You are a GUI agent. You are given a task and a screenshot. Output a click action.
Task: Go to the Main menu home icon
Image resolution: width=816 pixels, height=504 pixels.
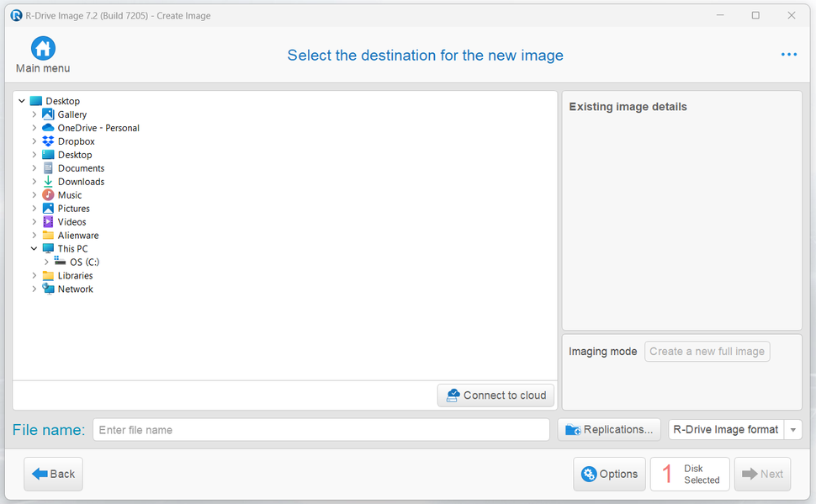[x=43, y=49]
